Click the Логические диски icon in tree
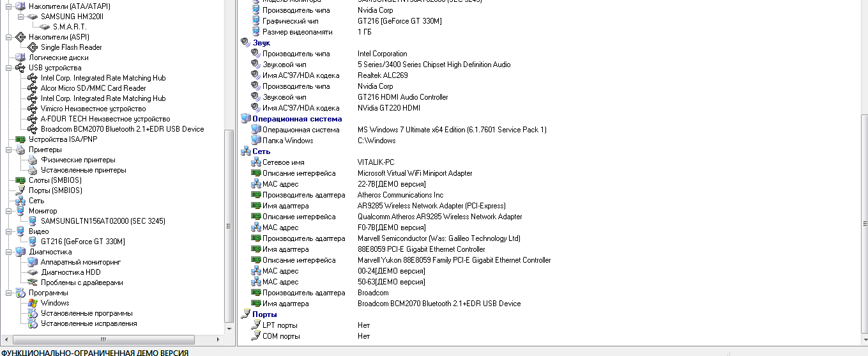868x356 pixels. pyautogui.click(x=20, y=58)
